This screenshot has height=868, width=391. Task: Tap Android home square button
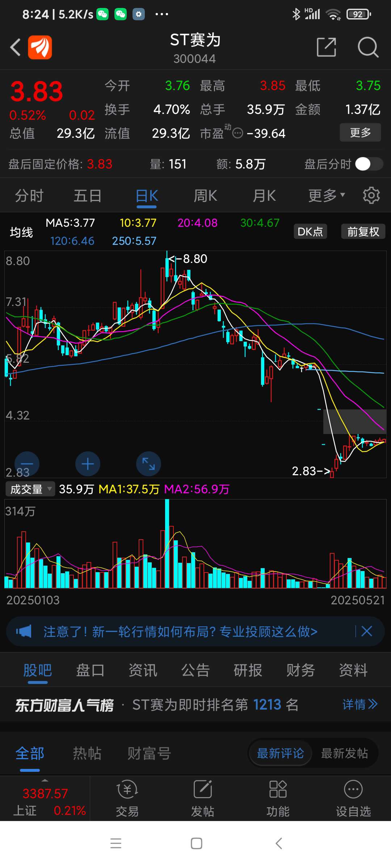click(197, 843)
